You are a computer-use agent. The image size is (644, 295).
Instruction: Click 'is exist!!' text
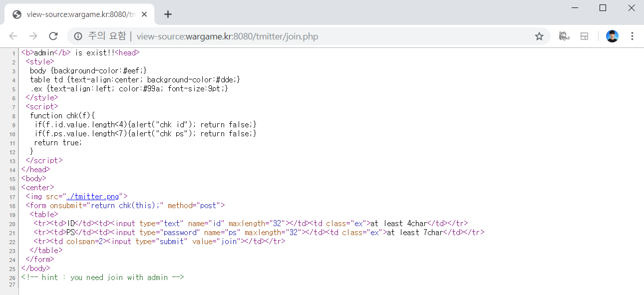click(95, 52)
